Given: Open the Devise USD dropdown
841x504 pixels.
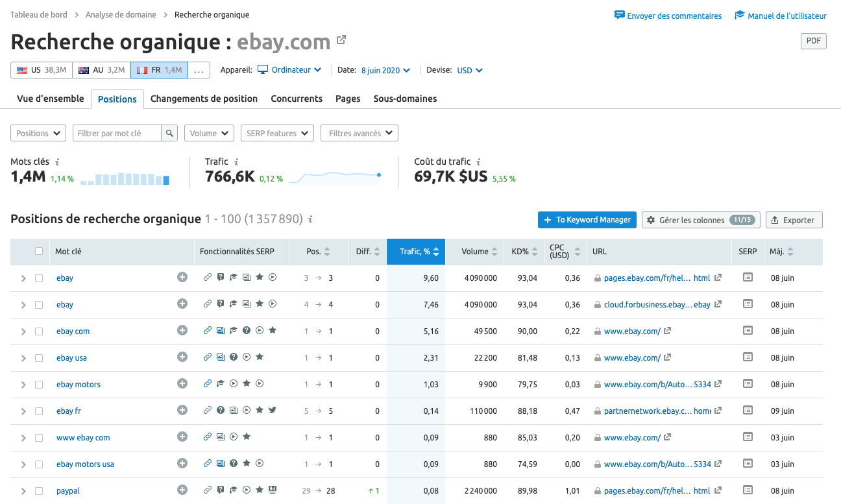Looking at the screenshot, I should [x=470, y=70].
